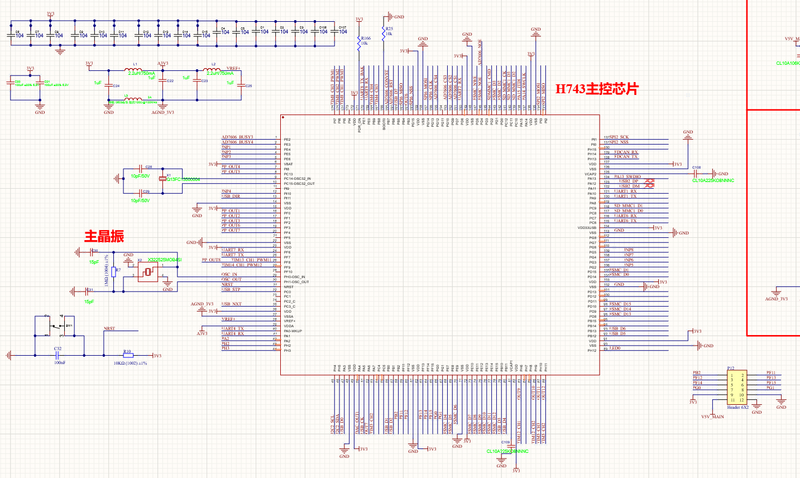Select the green CL10A225KO8NNNC text on the right

tap(713, 181)
